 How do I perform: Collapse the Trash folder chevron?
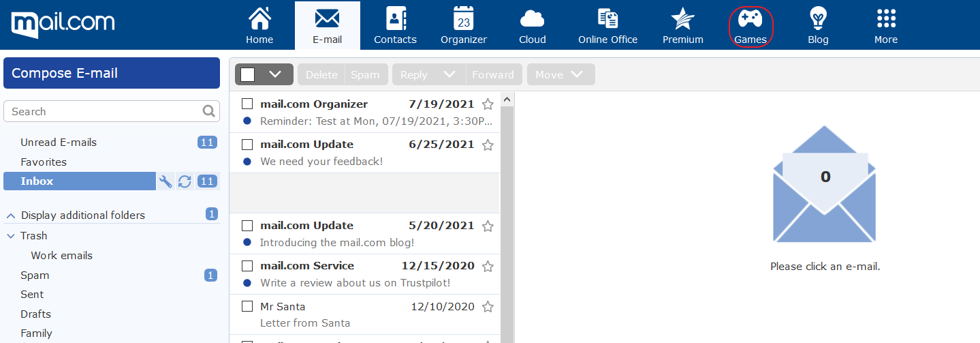click(11, 236)
